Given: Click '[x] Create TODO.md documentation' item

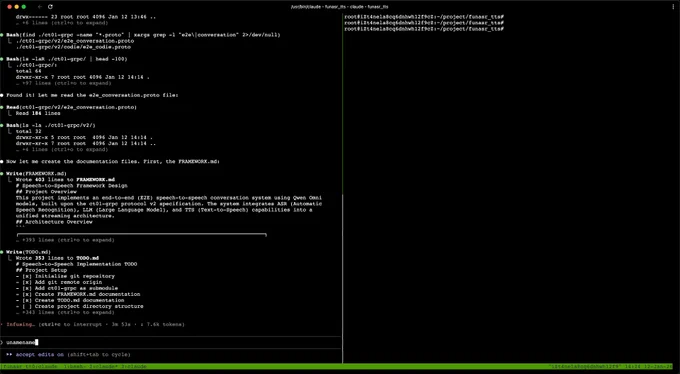Looking at the screenshot, I should coord(70,300).
